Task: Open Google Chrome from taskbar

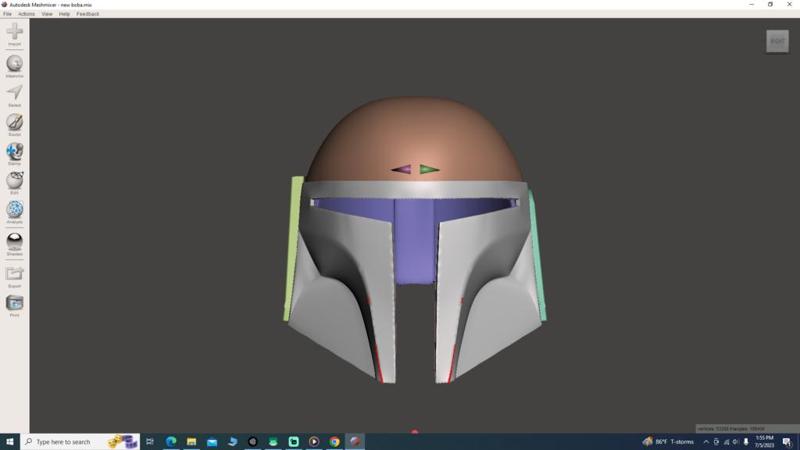Action: 334,441
